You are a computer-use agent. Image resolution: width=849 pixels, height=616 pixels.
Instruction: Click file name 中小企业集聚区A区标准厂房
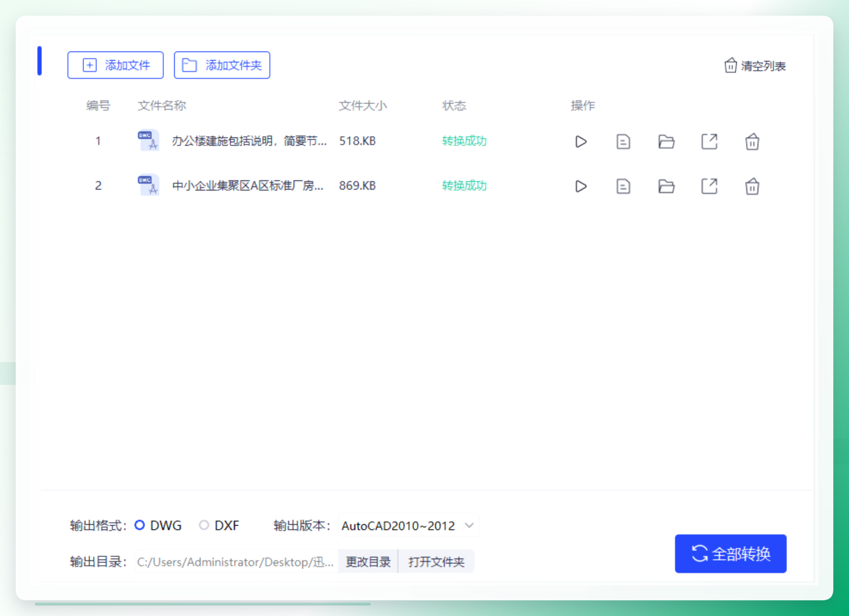[x=248, y=186]
